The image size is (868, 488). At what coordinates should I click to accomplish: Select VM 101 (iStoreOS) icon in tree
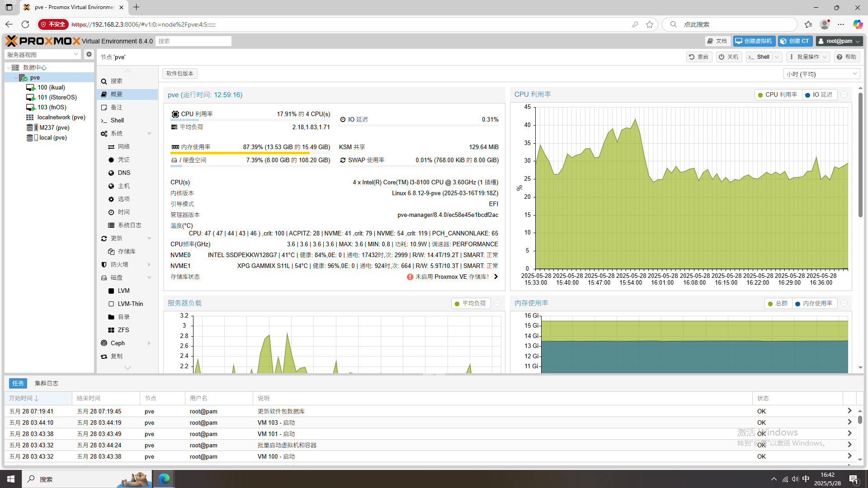click(30, 97)
